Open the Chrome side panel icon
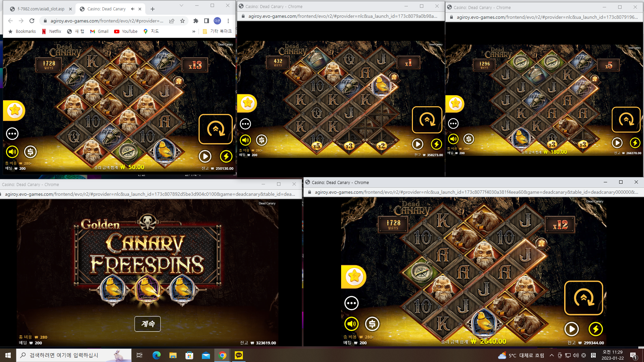644x362 pixels. (x=207, y=21)
